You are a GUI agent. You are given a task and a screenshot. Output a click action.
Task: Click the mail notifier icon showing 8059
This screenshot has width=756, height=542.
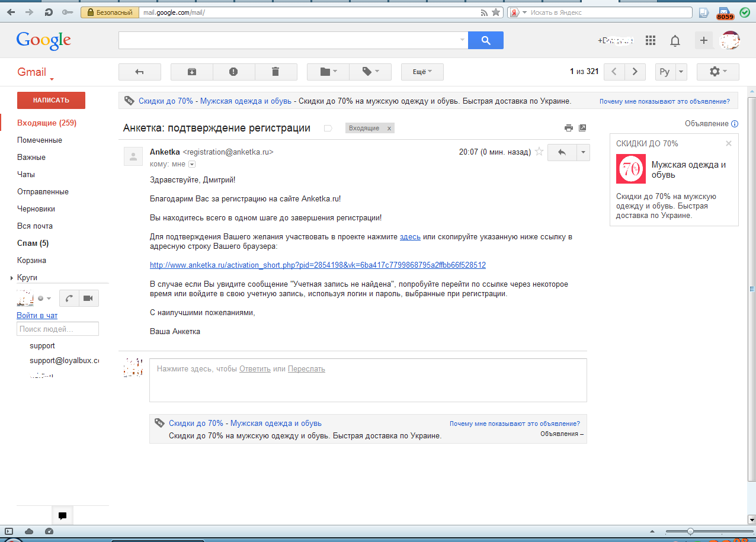(x=725, y=13)
